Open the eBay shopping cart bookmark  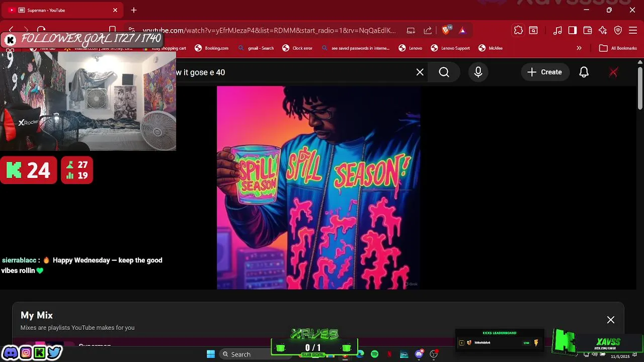[x=164, y=48]
